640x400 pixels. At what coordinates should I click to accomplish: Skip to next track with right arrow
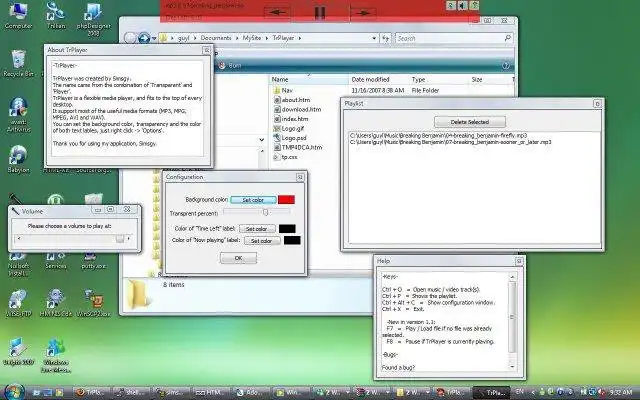tap(363, 12)
